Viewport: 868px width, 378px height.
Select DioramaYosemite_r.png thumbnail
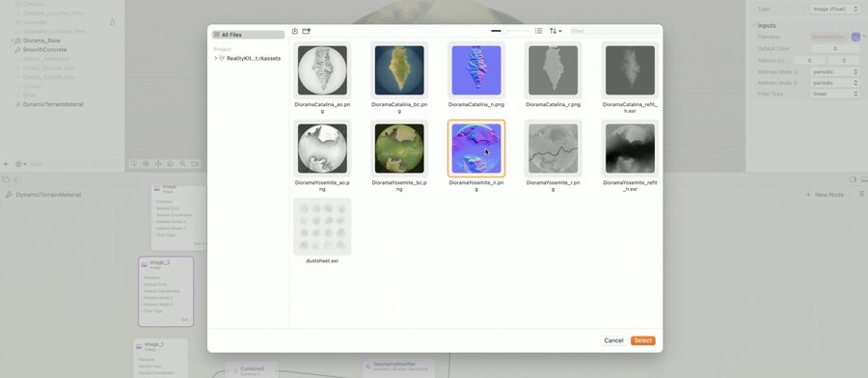pos(553,148)
